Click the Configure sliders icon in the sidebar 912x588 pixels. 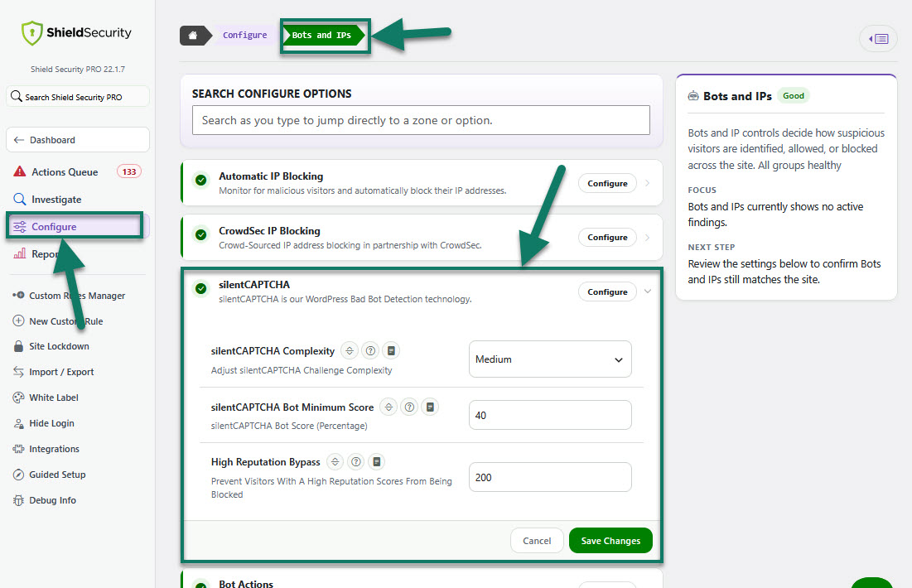(20, 227)
